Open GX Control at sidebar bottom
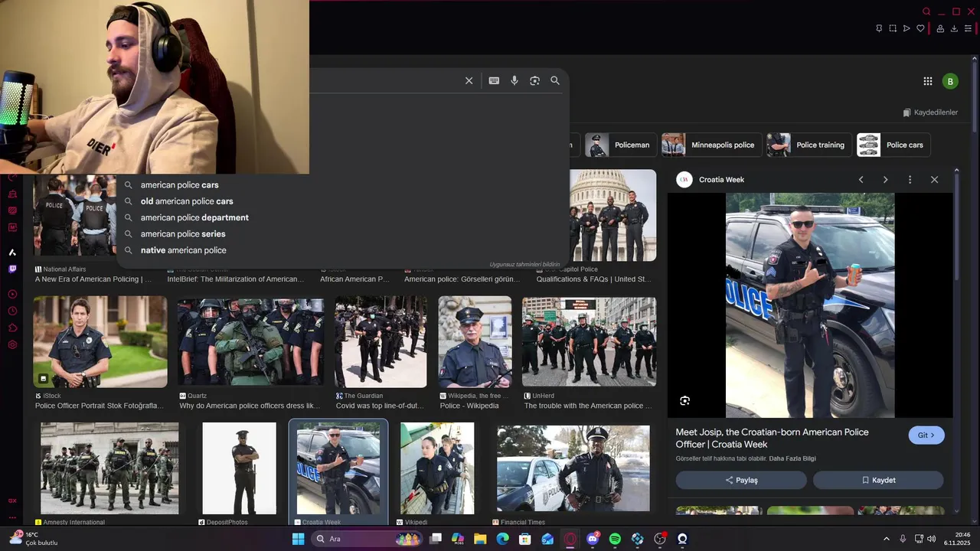 click(x=12, y=500)
